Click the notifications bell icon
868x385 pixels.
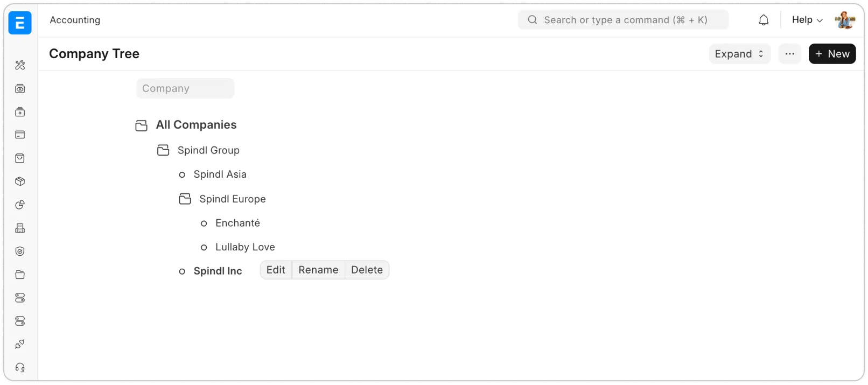click(x=764, y=20)
